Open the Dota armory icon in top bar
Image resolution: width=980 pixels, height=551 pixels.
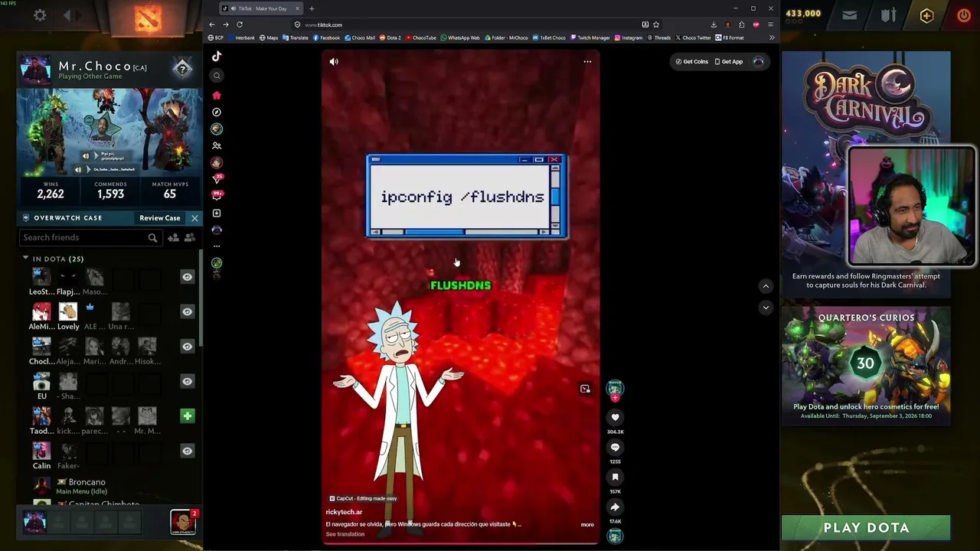tap(888, 15)
